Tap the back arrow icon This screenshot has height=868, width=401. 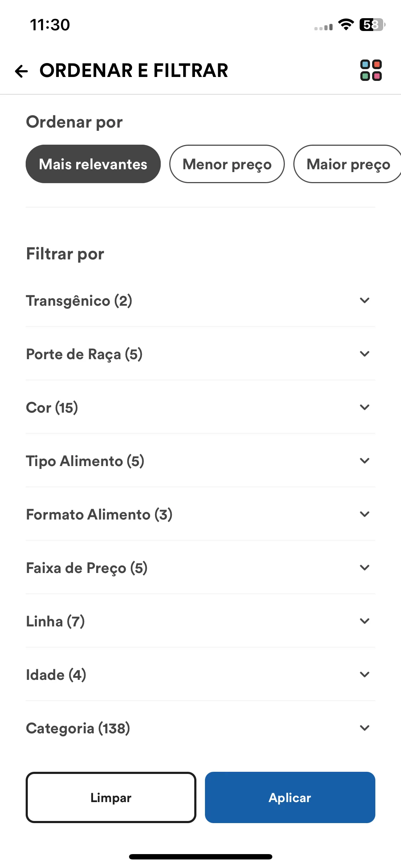click(x=21, y=71)
